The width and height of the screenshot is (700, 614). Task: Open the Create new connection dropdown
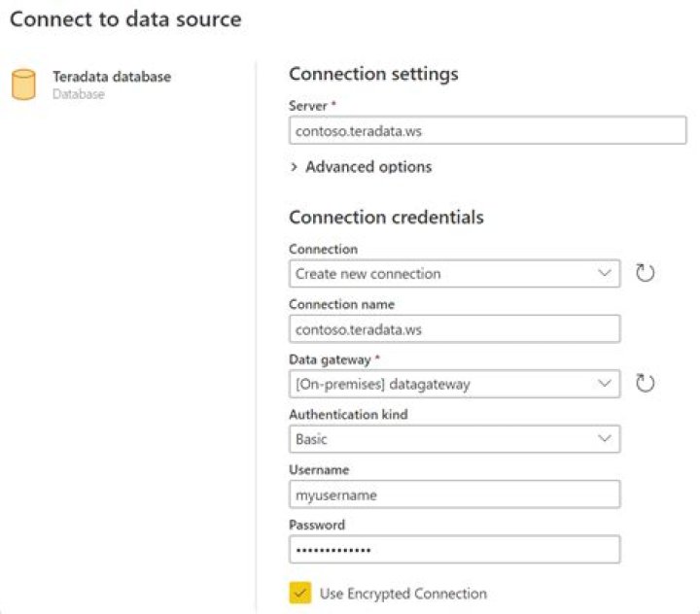454,274
